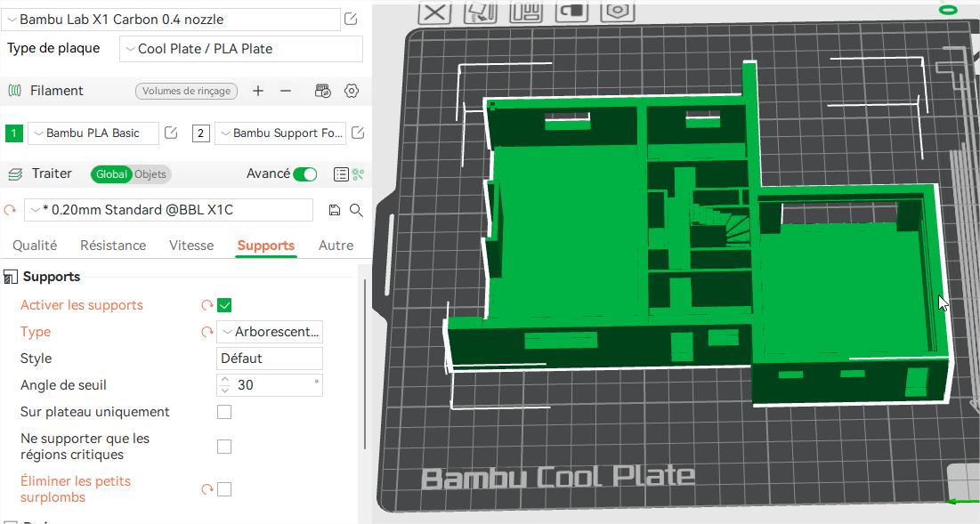
Task: Expand the Bambu Support filament dropdown
Action: point(280,133)
